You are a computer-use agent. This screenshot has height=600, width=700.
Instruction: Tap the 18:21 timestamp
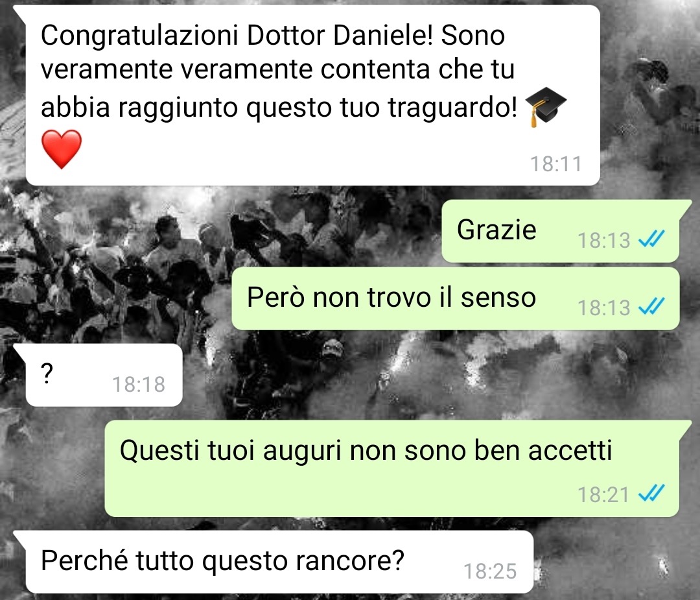(603, 494)
